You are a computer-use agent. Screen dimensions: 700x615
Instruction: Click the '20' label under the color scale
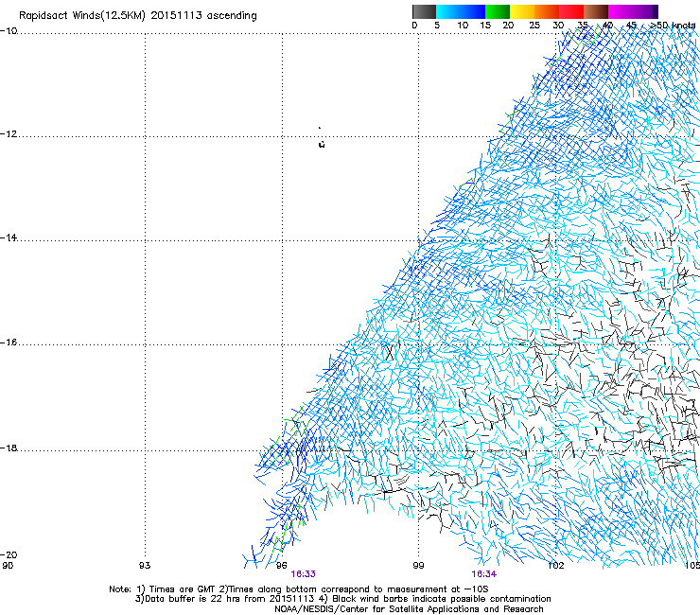[x=508, y=26]
